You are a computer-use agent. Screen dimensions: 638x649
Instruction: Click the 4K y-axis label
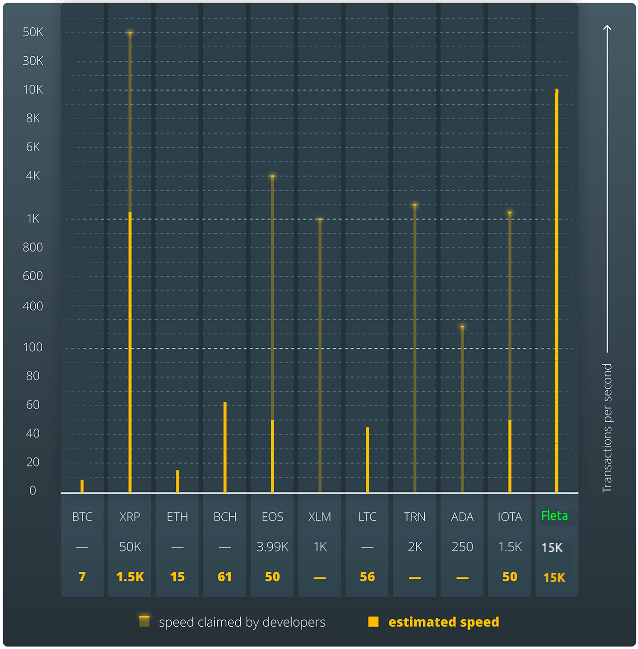pyautogui.click(x=33, y=175)
